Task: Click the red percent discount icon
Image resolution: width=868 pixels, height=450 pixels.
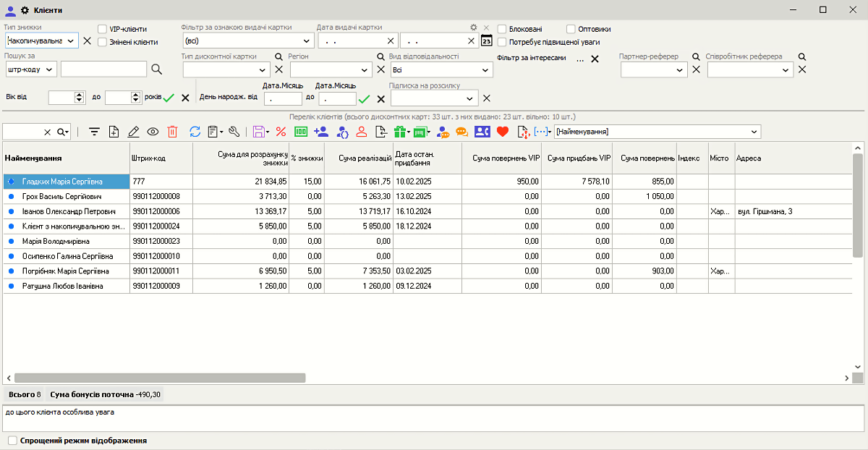Action: (x=281, y=132)
